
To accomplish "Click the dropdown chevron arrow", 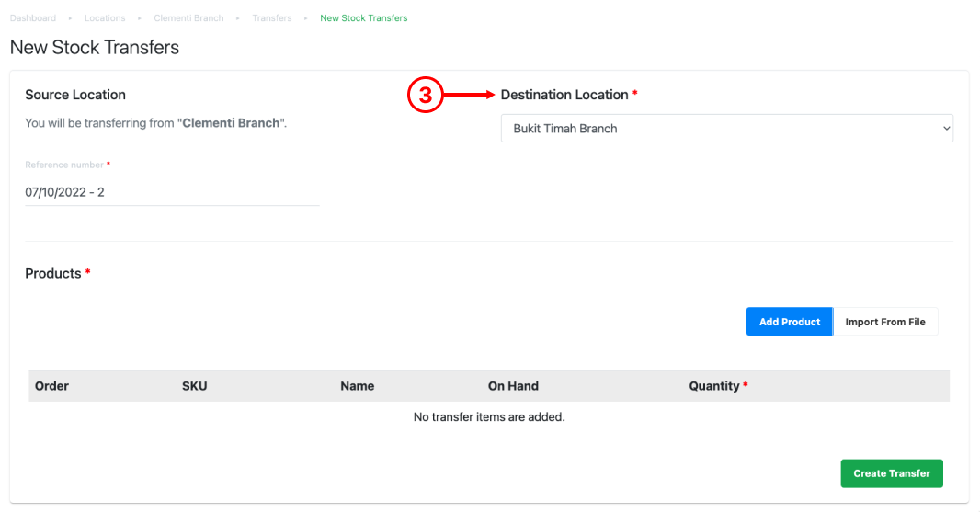I will 946,128.
